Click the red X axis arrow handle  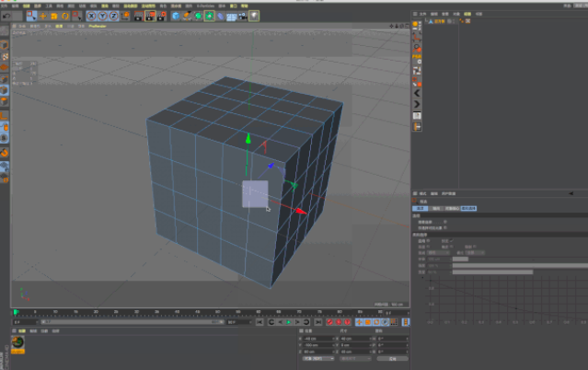click(x=301, y=212)
